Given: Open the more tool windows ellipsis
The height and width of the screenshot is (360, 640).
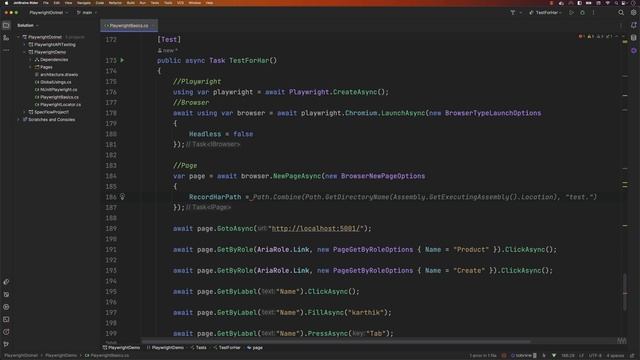Looking at the screenshot, I should 6,50.
